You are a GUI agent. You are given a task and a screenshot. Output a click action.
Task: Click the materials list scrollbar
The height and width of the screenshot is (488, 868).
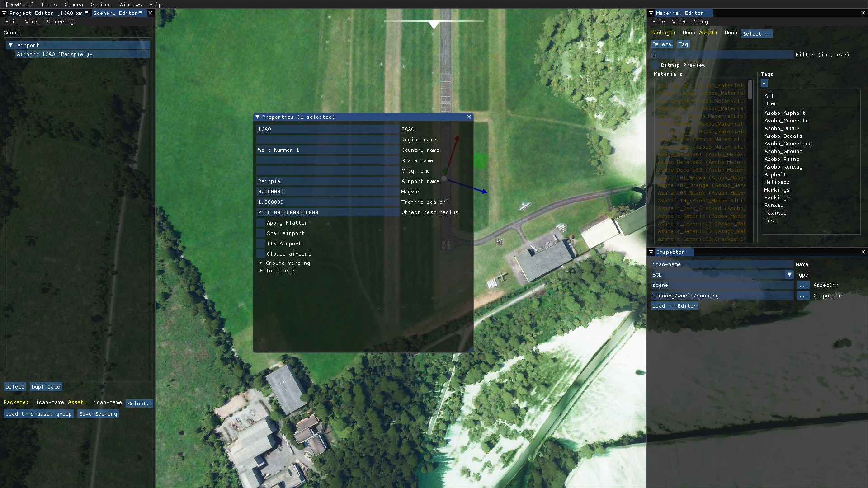(x=750, y=89)
